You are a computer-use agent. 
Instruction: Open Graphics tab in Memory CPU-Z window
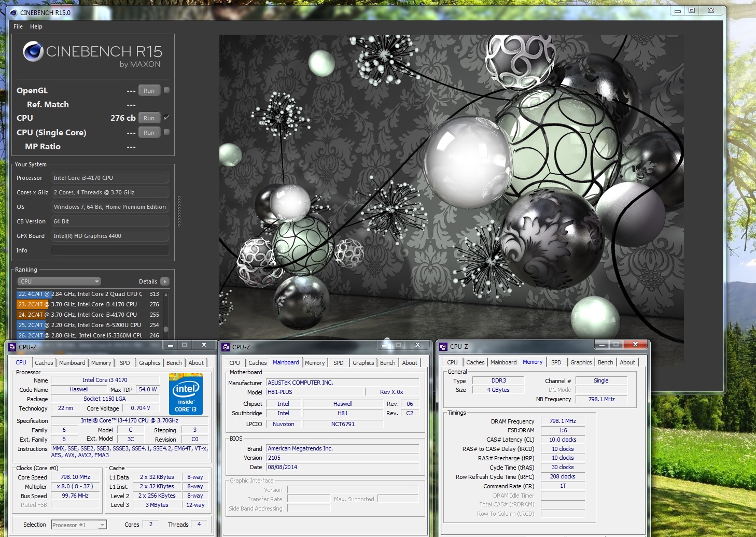tap(581, 362)
